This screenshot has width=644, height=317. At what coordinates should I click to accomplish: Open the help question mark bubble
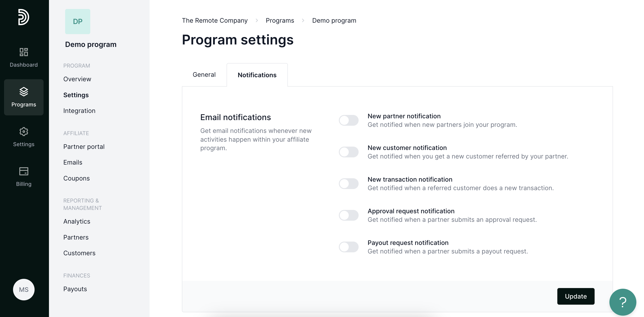point(622,302)
